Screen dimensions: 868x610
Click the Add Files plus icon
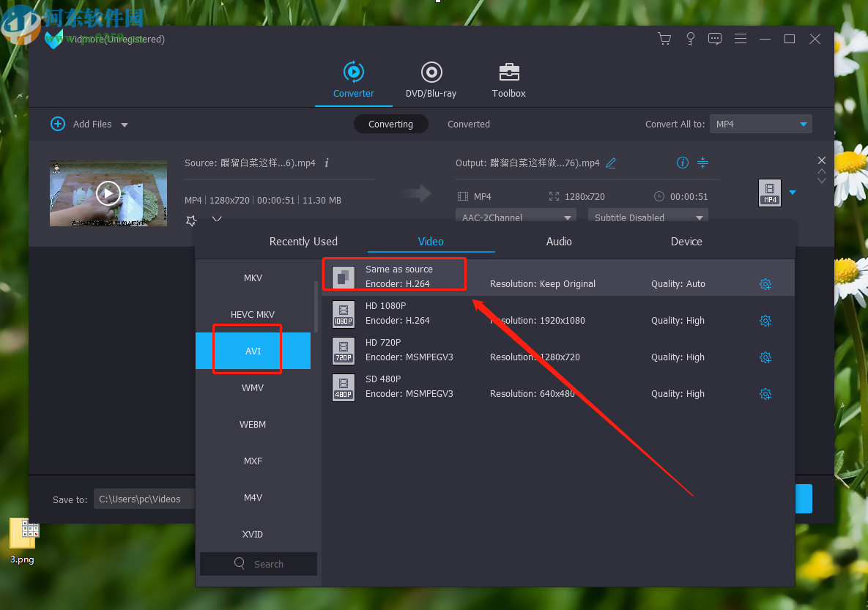58,124
